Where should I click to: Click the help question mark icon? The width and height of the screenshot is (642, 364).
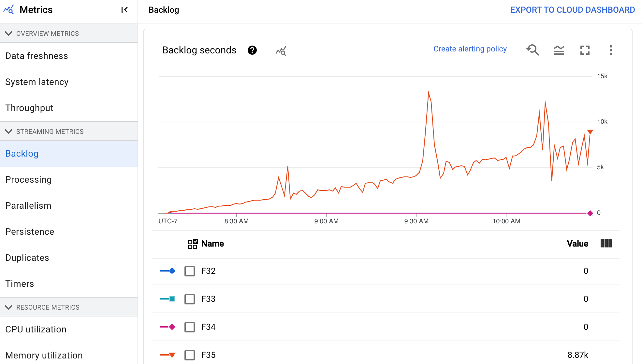coord(252,50)
